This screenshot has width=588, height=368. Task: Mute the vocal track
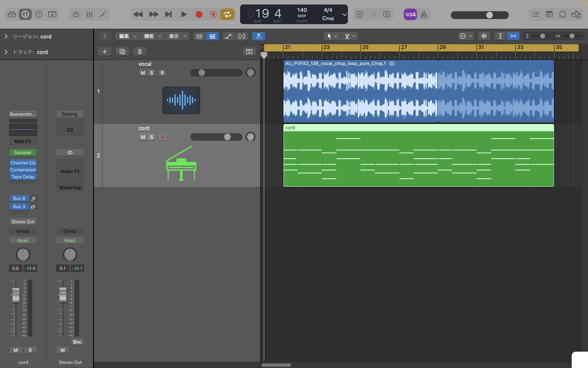(143, 73)
